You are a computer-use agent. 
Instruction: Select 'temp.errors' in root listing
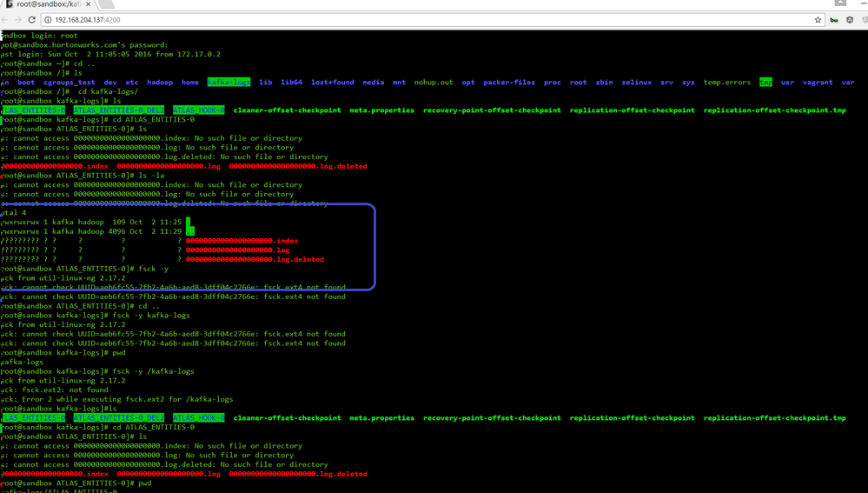point(727,82)
